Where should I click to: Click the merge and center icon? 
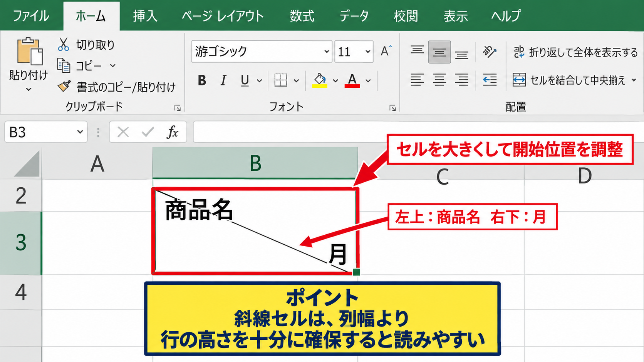point(519,80)
